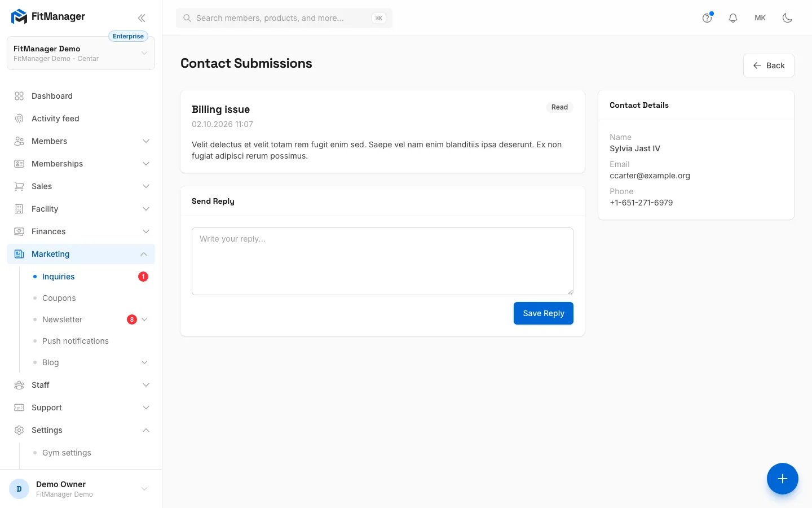Viewport: 812px width, 508px height.
Task: Click the Staff group icon
Action: (19, 385)
